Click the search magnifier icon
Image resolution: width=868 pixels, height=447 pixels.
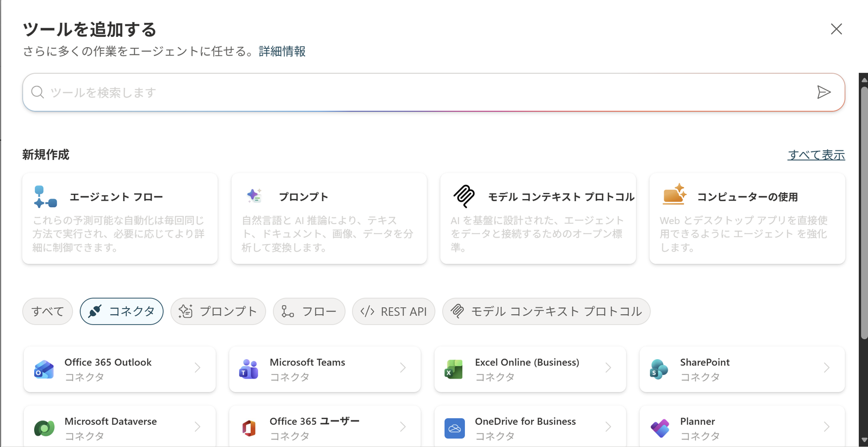(37, 92)
